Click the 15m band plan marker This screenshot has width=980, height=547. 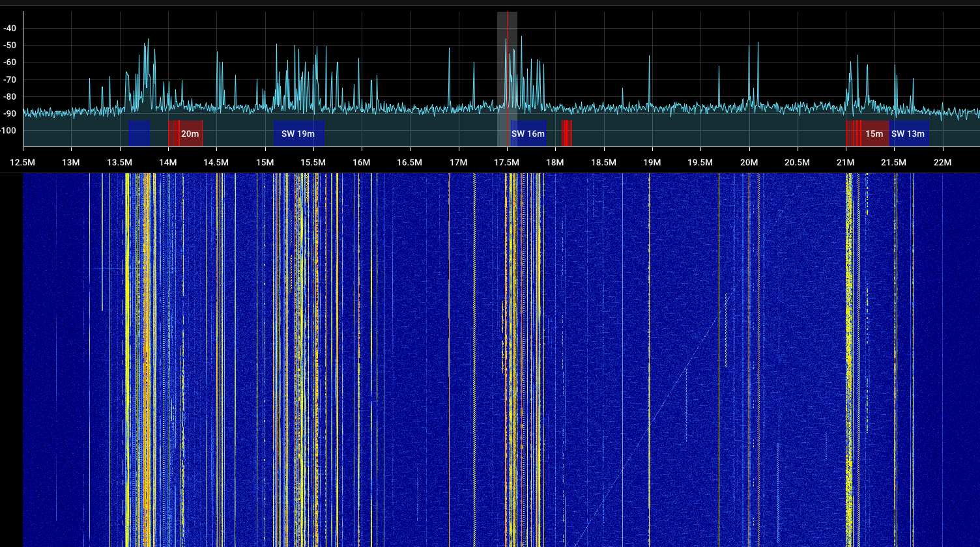point(868,133)
